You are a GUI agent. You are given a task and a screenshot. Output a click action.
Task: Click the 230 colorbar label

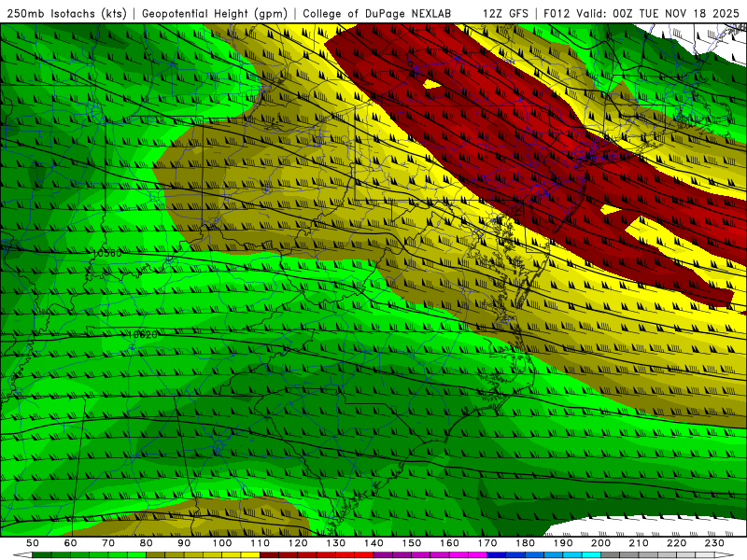pos(715,543)
